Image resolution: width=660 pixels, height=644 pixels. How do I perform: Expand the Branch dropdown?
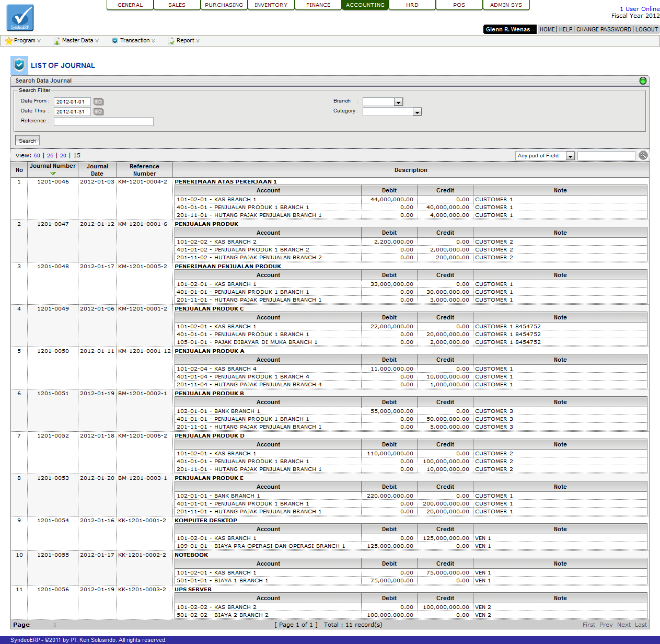(398, 102)
